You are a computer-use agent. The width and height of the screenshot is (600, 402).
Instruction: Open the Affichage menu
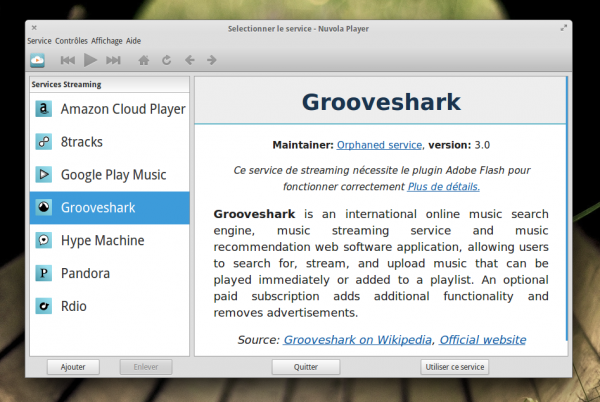(107, 41)
